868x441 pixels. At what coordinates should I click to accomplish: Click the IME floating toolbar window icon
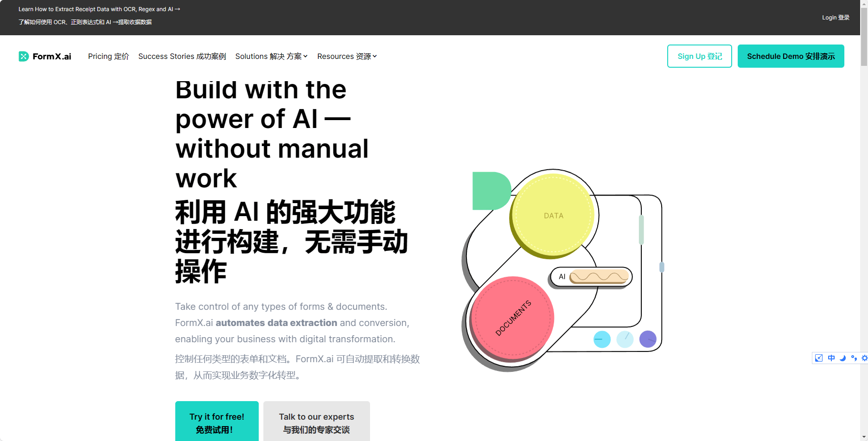tap(819, 358)
